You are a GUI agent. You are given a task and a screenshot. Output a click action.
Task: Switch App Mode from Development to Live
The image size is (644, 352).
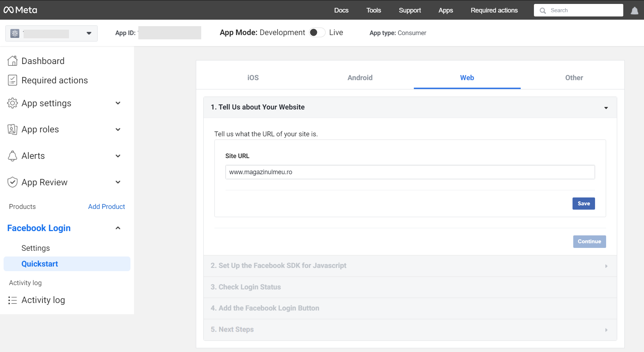[317, 32]
